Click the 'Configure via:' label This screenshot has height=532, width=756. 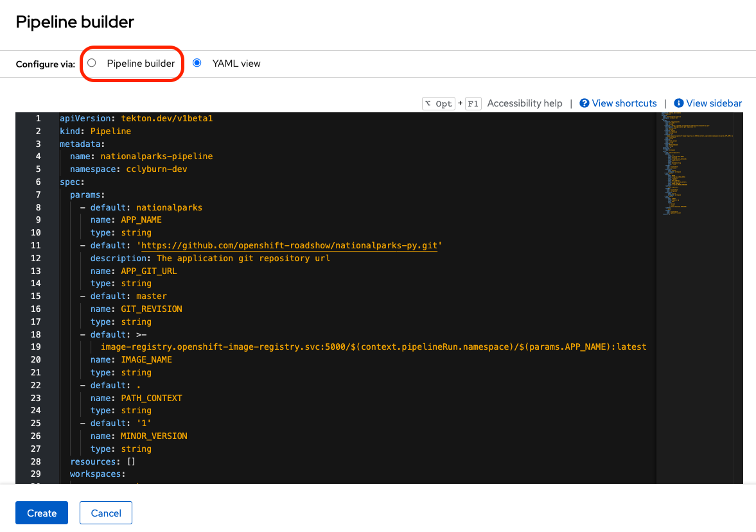click(x=46, y=64)
